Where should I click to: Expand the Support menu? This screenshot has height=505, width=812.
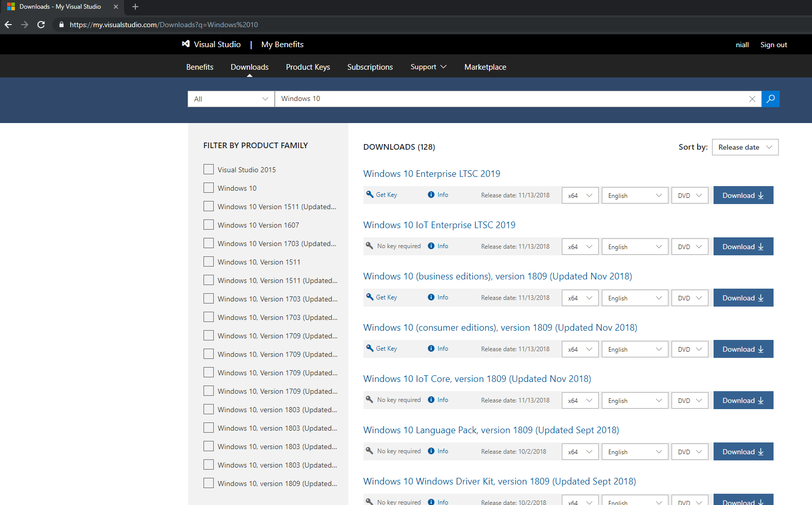pos(429,67)
